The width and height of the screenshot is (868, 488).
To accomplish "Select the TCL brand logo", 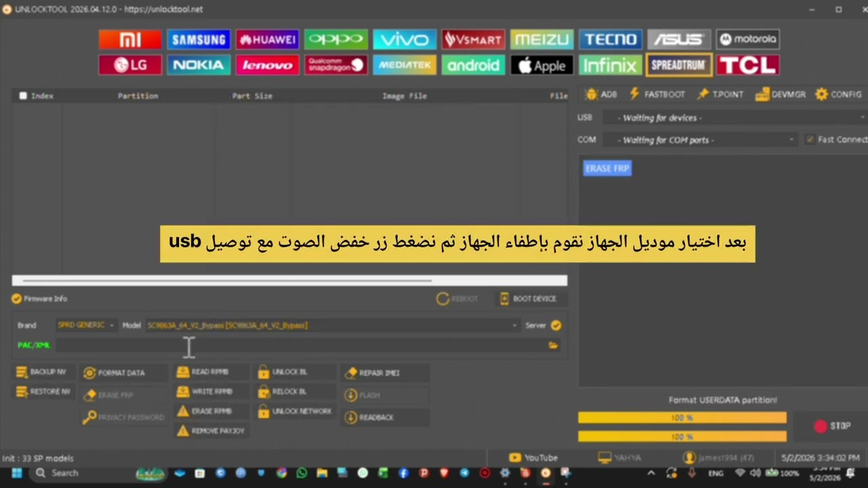I will click(x=747, y=65).
